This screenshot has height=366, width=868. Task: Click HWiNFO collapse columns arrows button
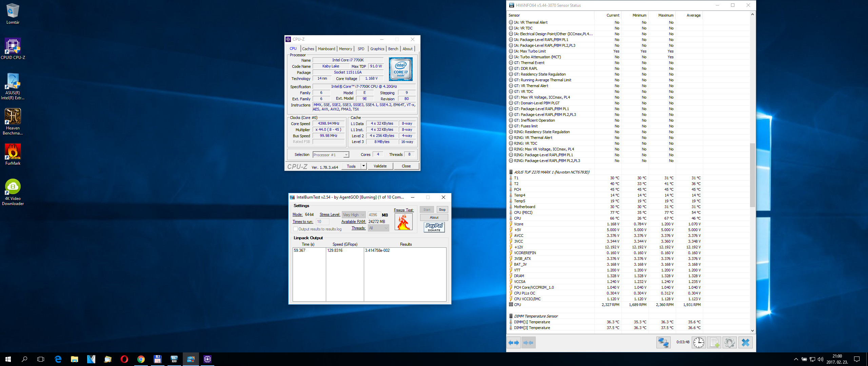point(528,343)
